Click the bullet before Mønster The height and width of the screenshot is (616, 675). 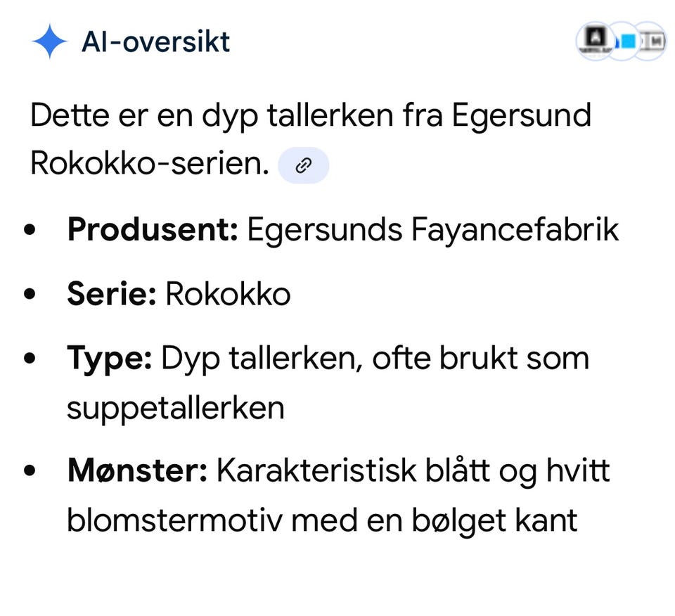30,470
